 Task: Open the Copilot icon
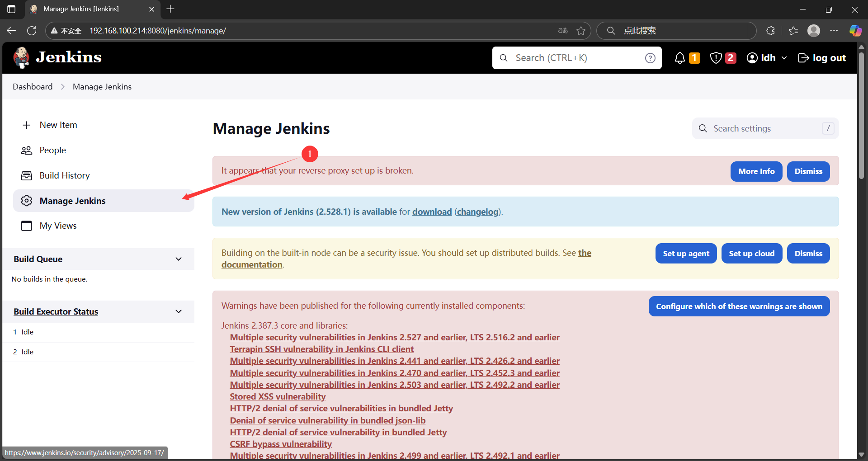[855, 31]
